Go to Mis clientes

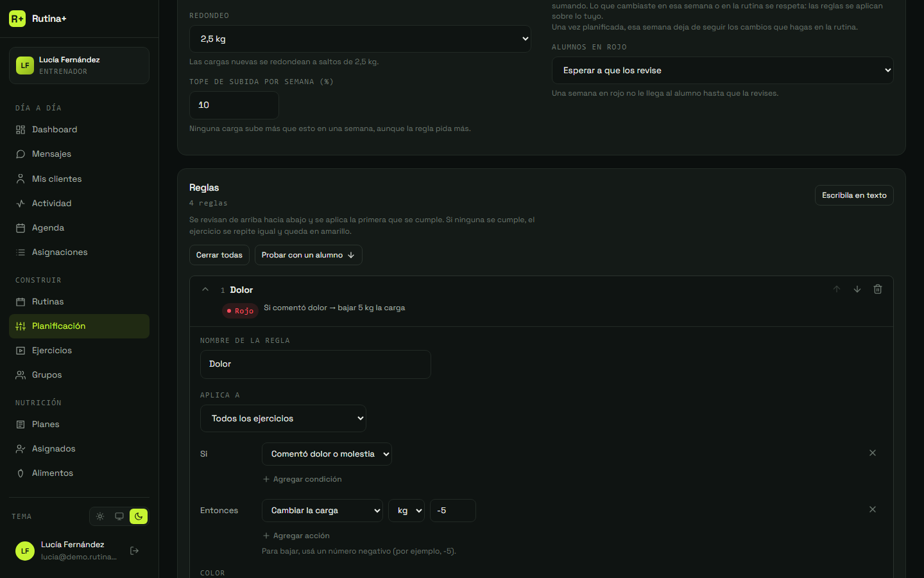pos(79,179)
